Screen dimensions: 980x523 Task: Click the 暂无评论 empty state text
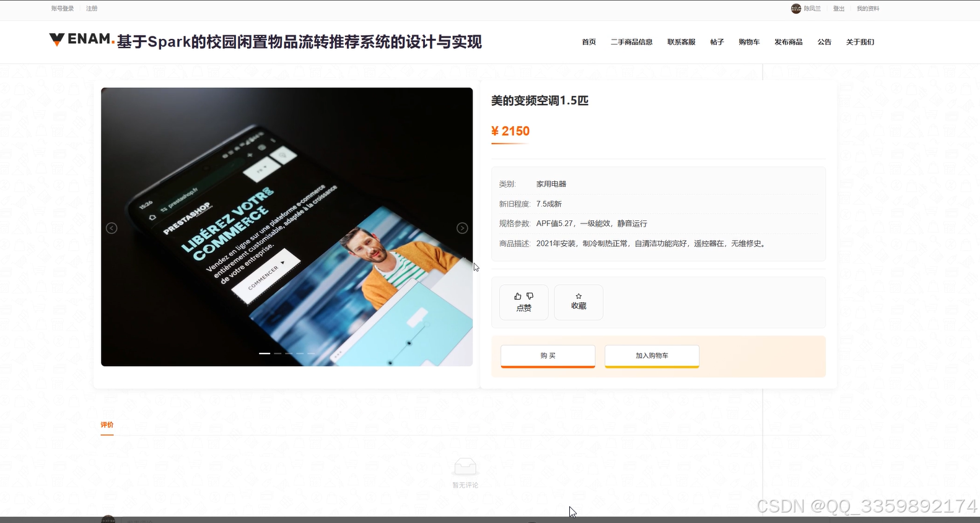click(x=465, y=485)
